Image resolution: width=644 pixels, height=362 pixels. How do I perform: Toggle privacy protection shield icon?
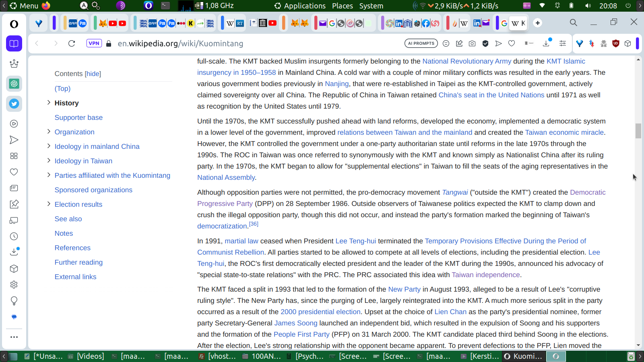tap(485, 43)
